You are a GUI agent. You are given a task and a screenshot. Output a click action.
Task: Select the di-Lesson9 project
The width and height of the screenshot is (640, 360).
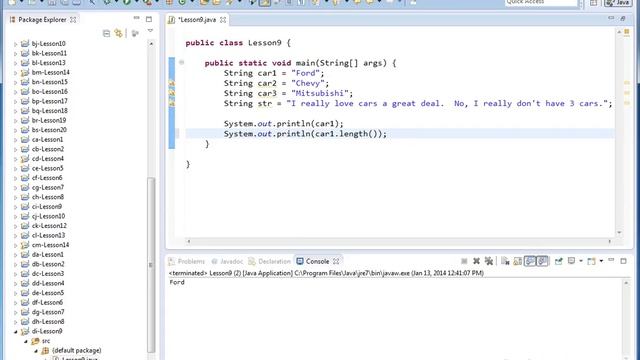click(47, 331)
